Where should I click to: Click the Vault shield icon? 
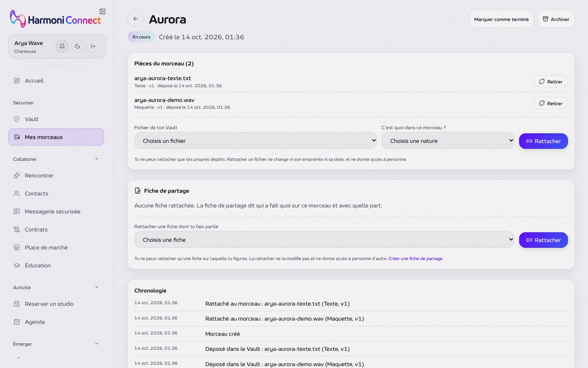click(x=17, y=119)
